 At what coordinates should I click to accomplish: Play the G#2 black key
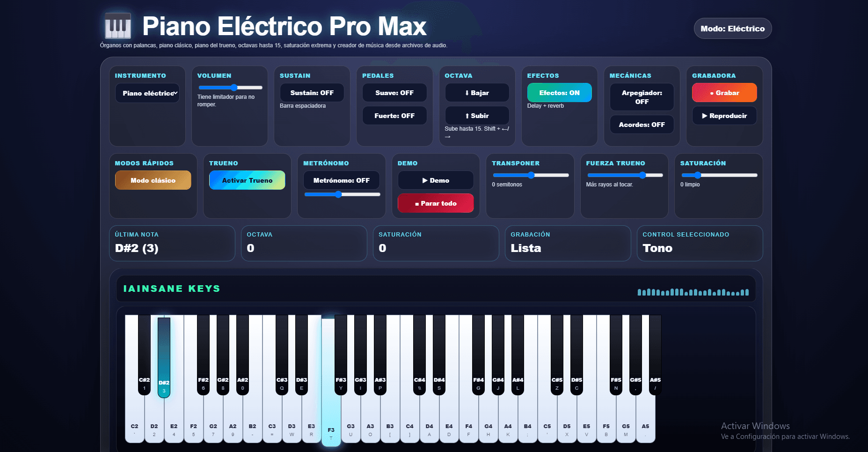(x=223, y=355)
